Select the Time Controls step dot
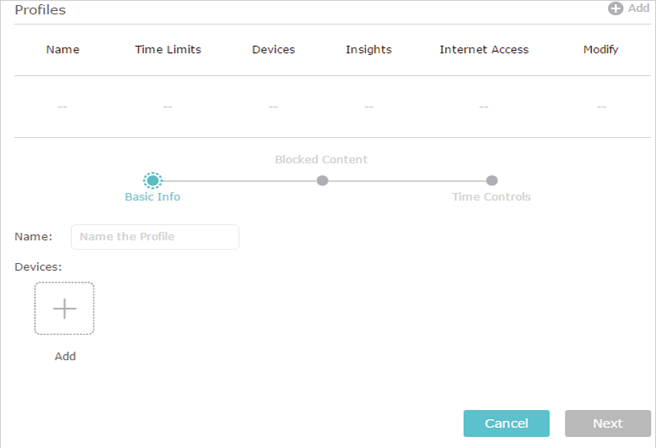This screenshot has width=656, height=448. click(492, 181)
